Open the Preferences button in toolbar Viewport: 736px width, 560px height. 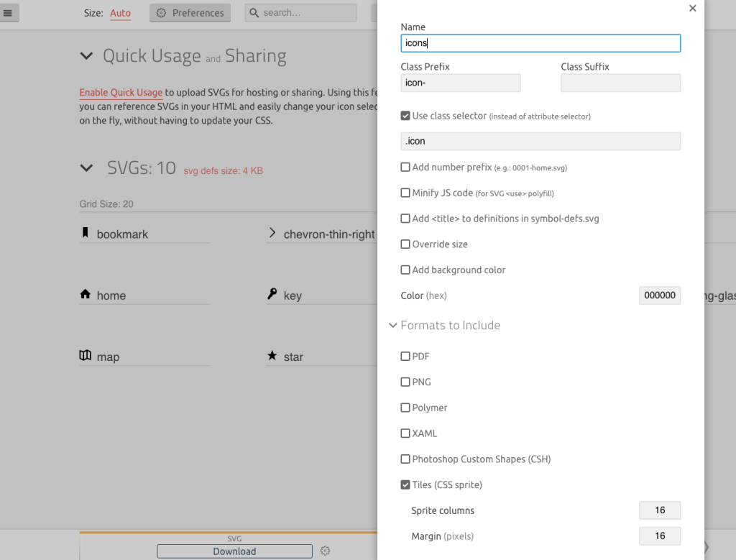point(190,13)
